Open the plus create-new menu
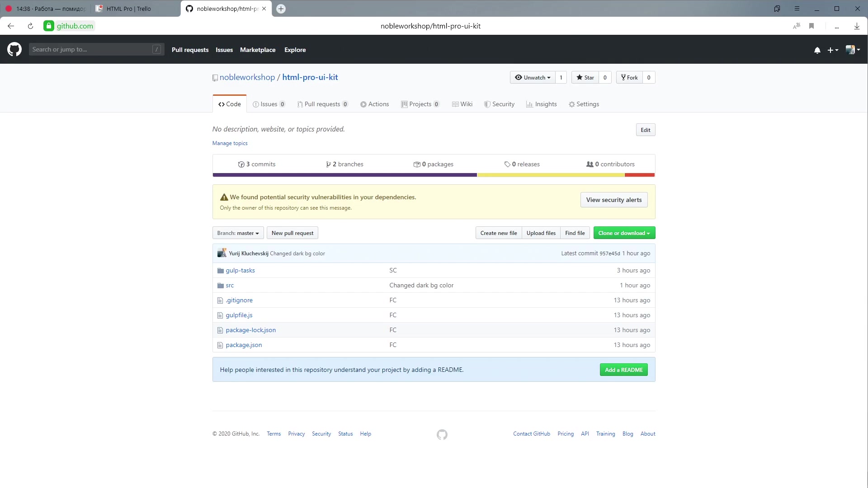Image resolution: width=868 pixels, height=488 pixels. click(x=833, y=50)
